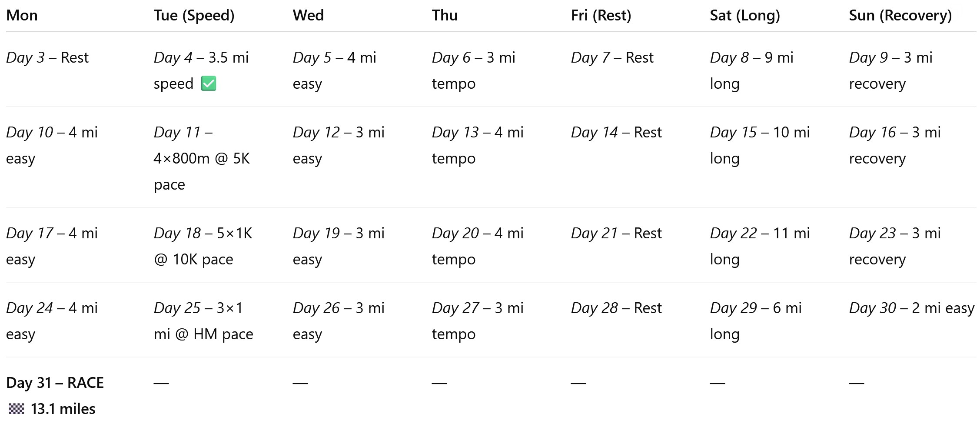Screen dimensions: 980x424
Task: Click Day 25 HM pace workout
Action: pyautogui.click(x=203, y=321)
